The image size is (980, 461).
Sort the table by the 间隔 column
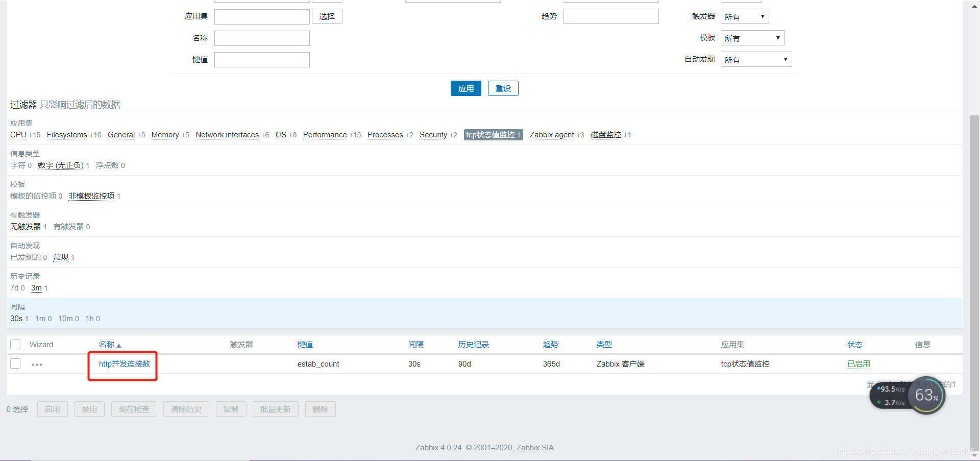pyautogui.click(x=416, y=345)
